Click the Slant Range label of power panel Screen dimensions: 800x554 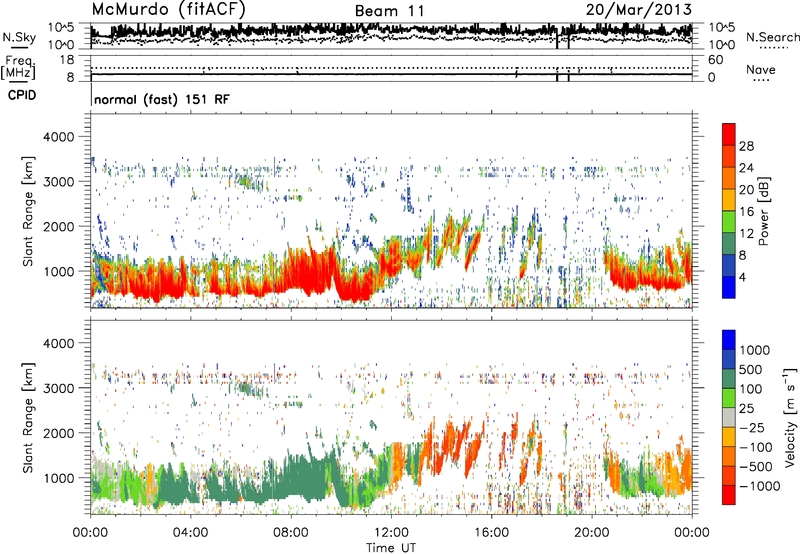pos(28,211)
